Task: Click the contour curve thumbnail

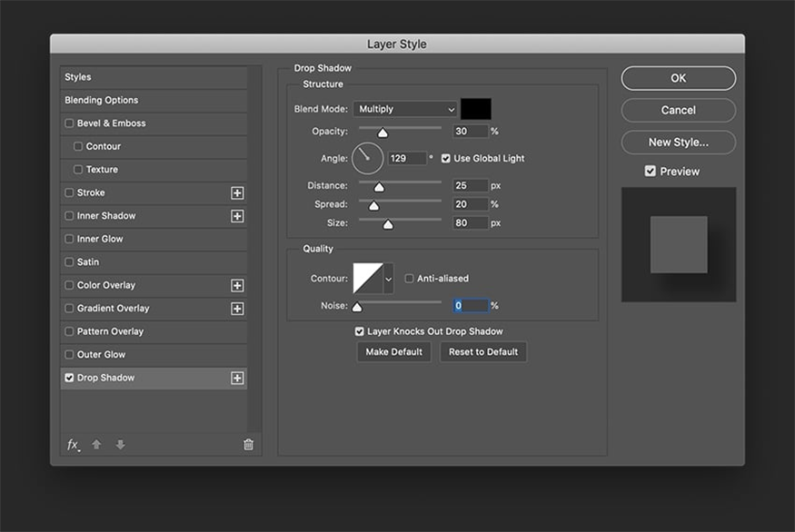Action: [368, 279]
